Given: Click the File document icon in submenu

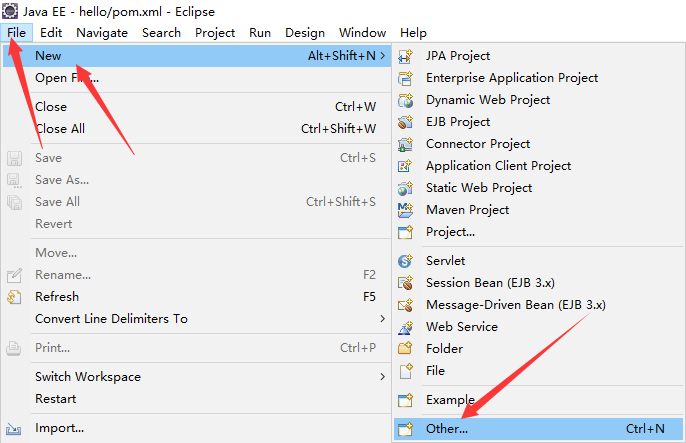Looking at the screenshot, I should coord(406,371).
